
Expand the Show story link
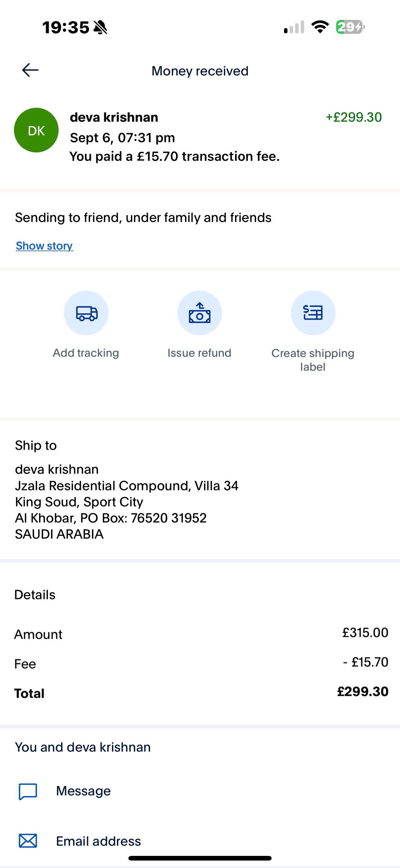coord(44,246)
